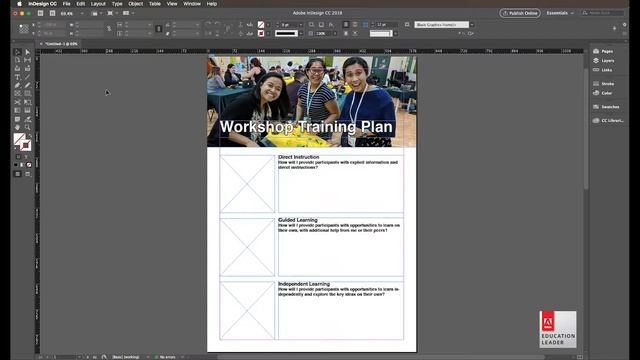Select the Gradient Feather tool

(27, 110)
